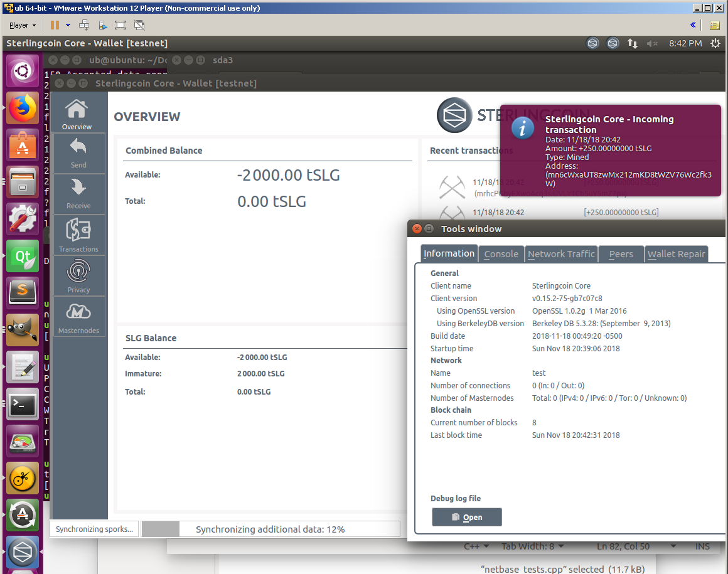The image size is (728, 574).
Task: Launch Sublime Text from the dock
Action: [x=23, y=293]
